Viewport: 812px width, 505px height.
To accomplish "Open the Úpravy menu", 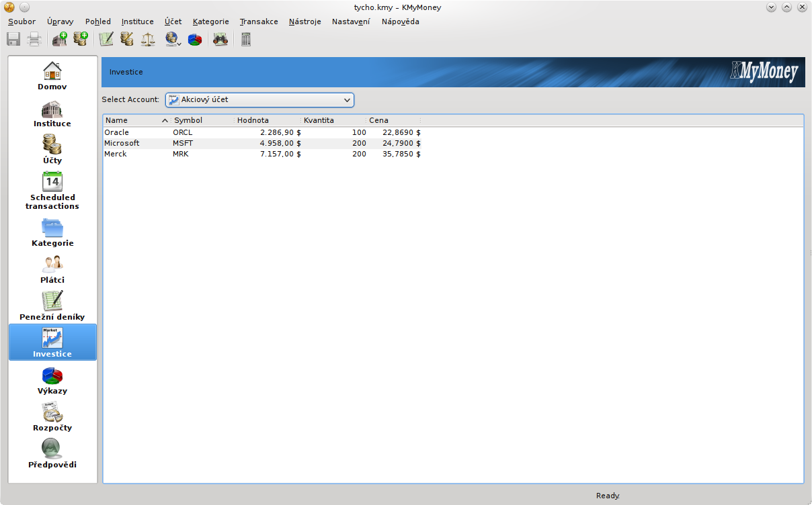I will 60,21.
